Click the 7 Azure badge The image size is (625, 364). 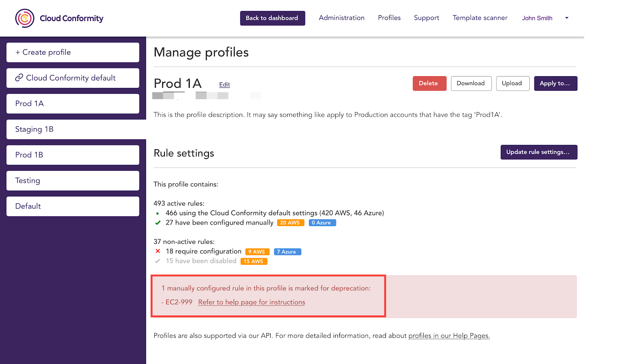(x=287, y=252)
